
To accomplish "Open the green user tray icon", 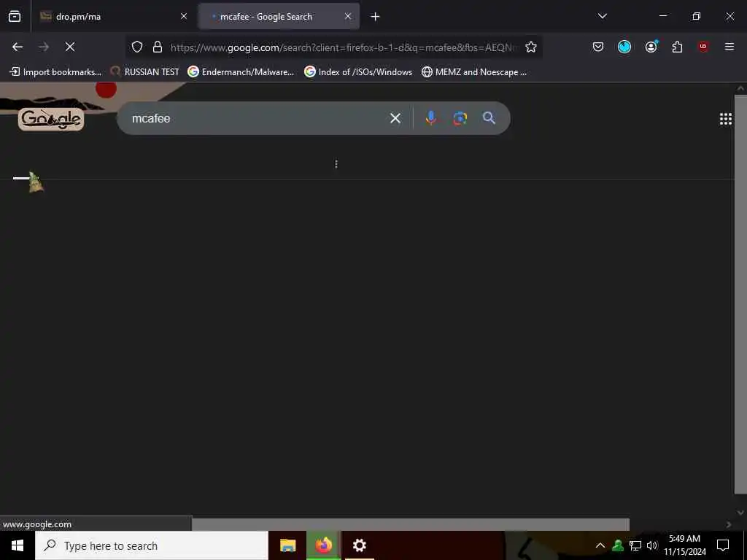I will coord(618,545).
